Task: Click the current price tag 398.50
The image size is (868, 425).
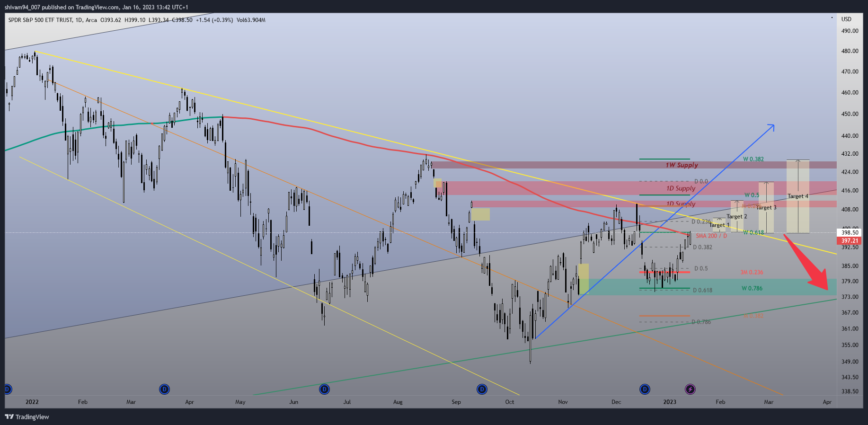Action: pos(850,232)
